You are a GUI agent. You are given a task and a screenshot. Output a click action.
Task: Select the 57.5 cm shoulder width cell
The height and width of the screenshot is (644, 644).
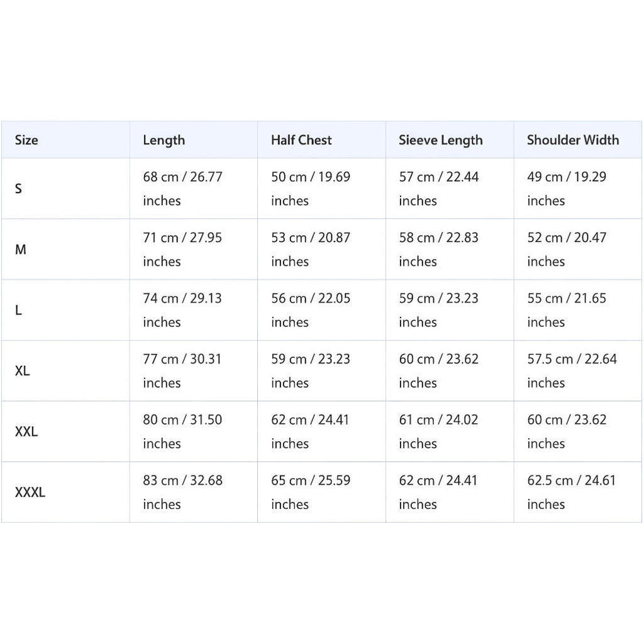(x=578, y=371)
